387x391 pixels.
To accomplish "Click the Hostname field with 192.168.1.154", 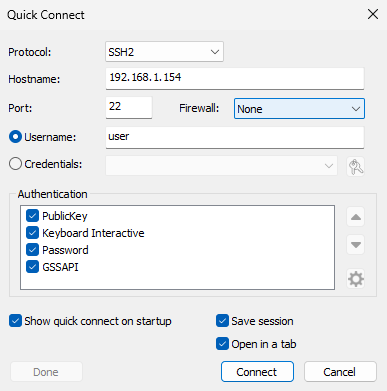I will [235, 79].
